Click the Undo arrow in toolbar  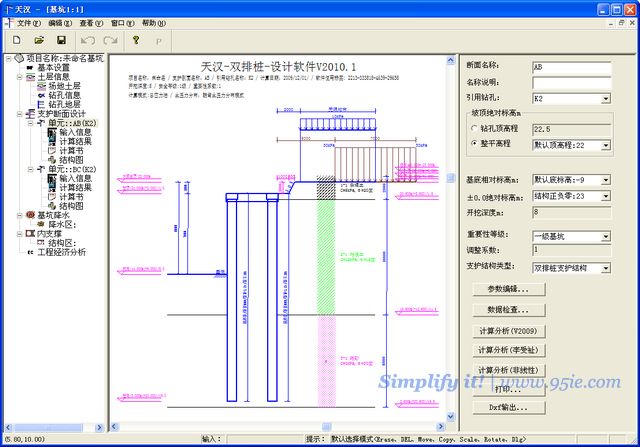pyautogui.click(x=87, y=40)
